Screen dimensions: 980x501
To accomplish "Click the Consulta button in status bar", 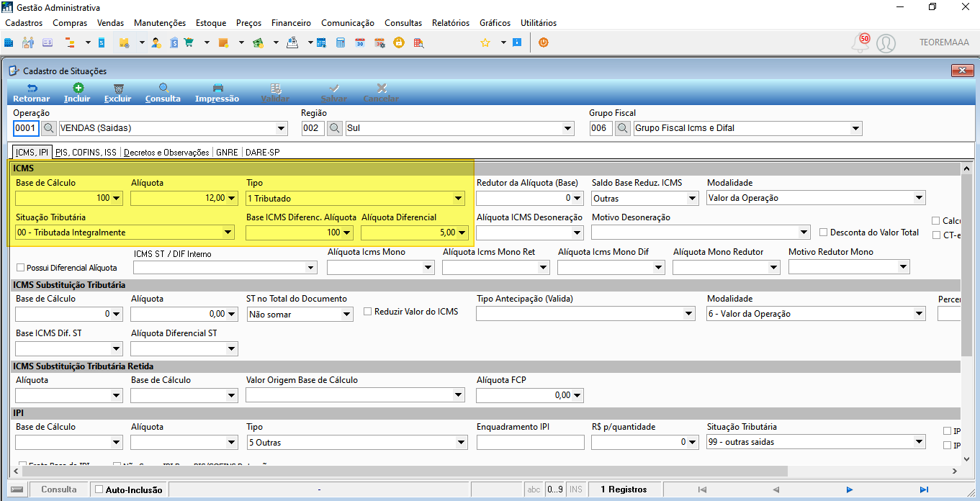I will point(59,489).
